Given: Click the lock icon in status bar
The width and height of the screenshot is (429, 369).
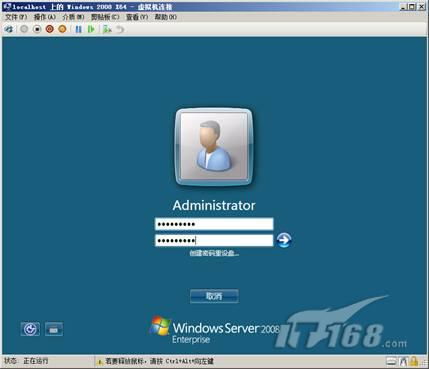Looking at the screenshot, I should tap(414, 361).
